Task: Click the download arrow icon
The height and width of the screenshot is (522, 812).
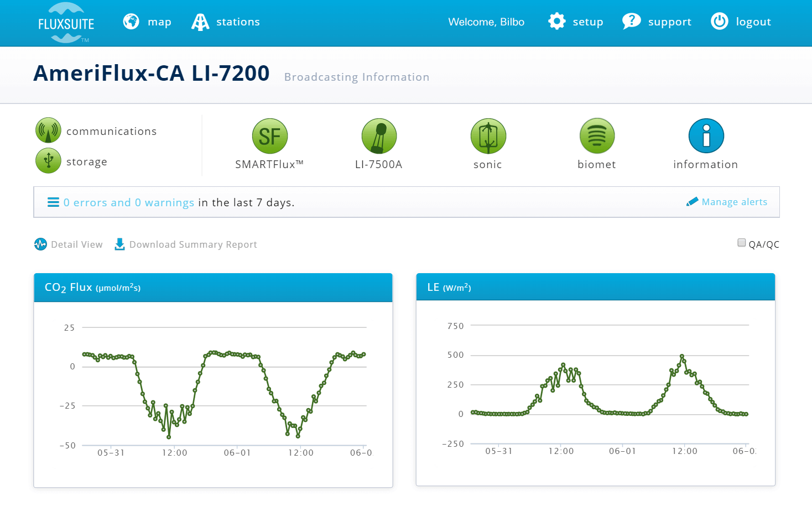Action: tap(119, 244)
